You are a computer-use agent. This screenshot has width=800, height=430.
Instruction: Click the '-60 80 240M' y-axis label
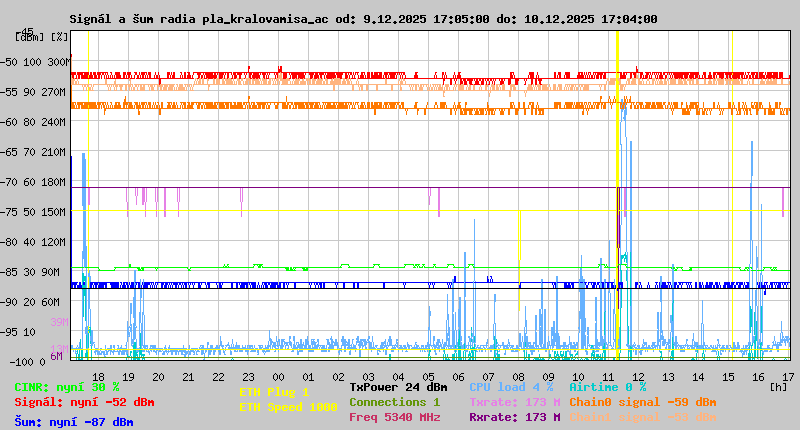tap(33, 122)
